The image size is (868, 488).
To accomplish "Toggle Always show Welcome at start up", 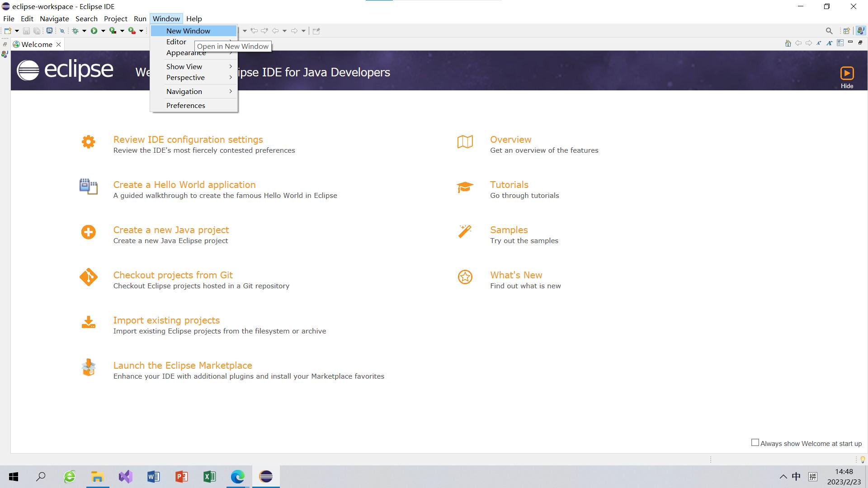I will coord(755,443).
